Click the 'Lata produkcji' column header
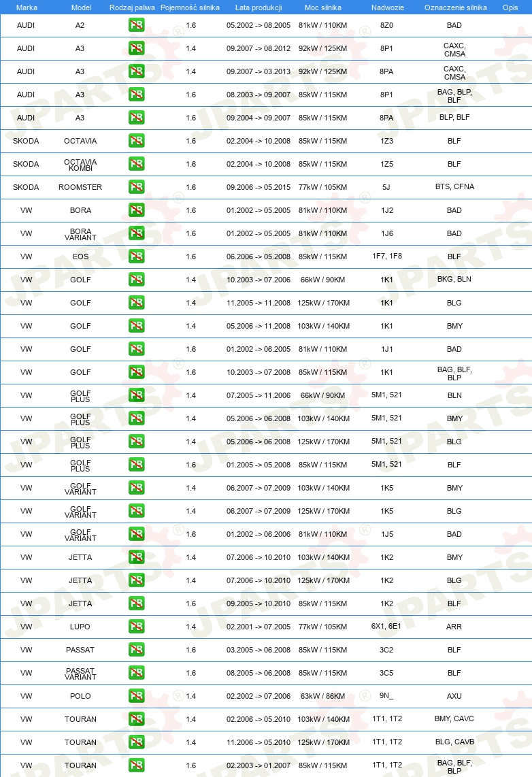This screenshot has width=532, height=777. (x=259, y=7)
